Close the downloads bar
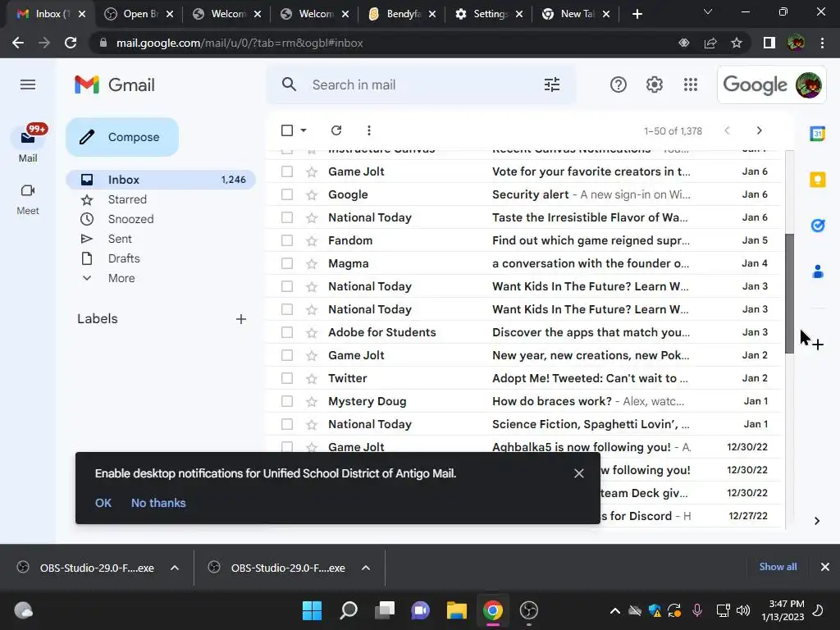840x630 pixels. pyautogui.click(x=825, y=567)
